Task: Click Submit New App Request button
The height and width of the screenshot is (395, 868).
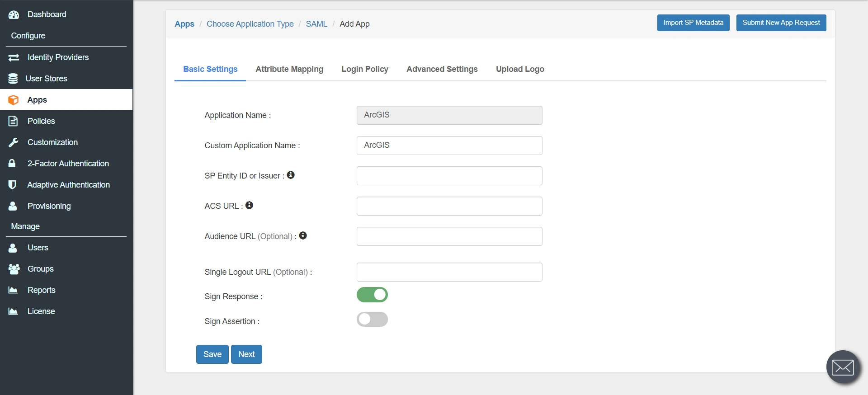Action: [x=781, y=23]
